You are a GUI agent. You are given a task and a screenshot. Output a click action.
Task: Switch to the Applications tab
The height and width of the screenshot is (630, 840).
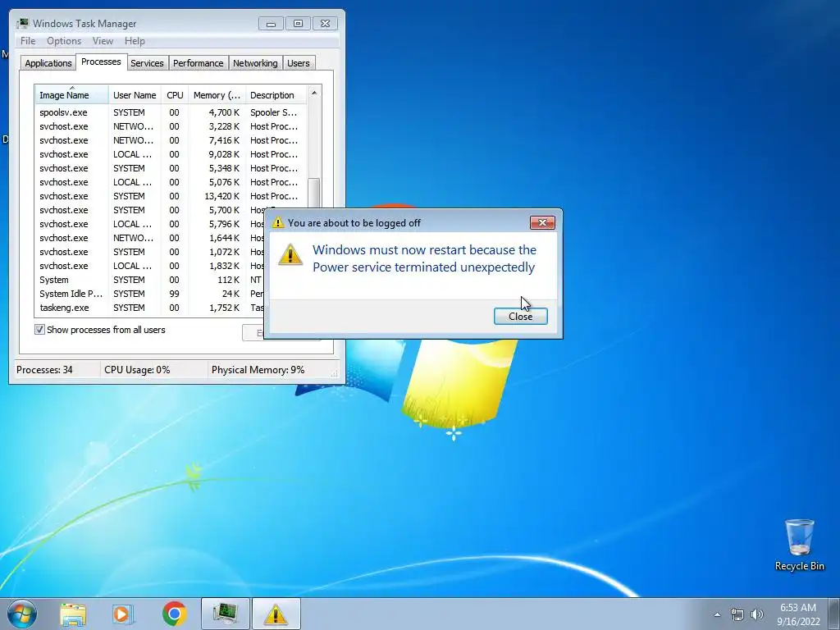click(x=48, y=63)
